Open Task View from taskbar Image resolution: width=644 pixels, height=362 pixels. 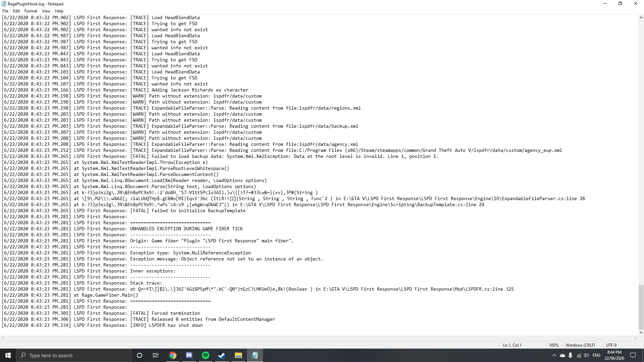156,355
